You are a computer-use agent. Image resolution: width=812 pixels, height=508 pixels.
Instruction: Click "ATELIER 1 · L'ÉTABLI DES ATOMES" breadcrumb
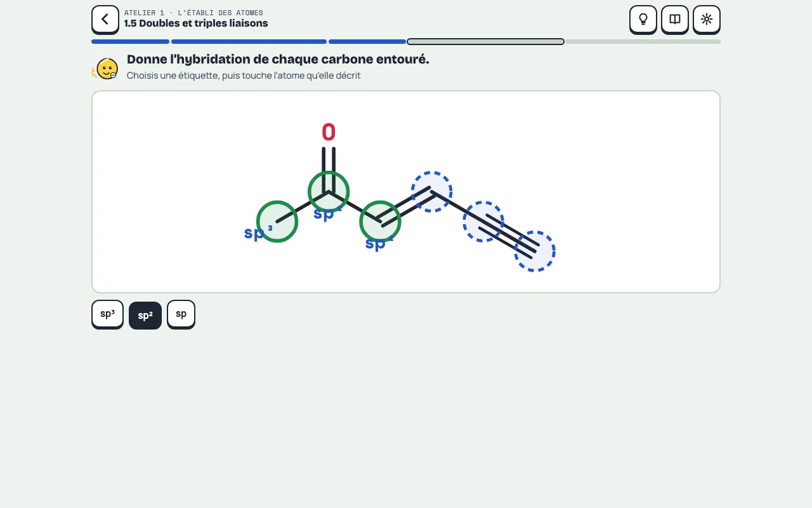click(x=193, y=13)
